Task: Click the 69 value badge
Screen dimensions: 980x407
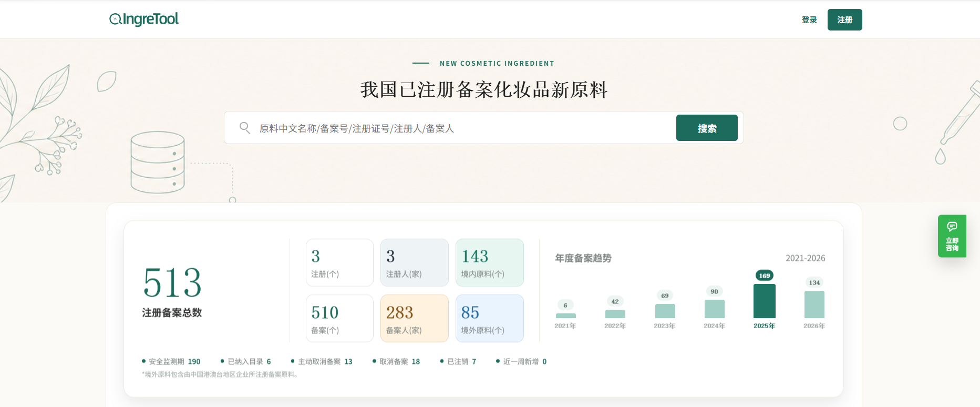Action: point(665,296)
